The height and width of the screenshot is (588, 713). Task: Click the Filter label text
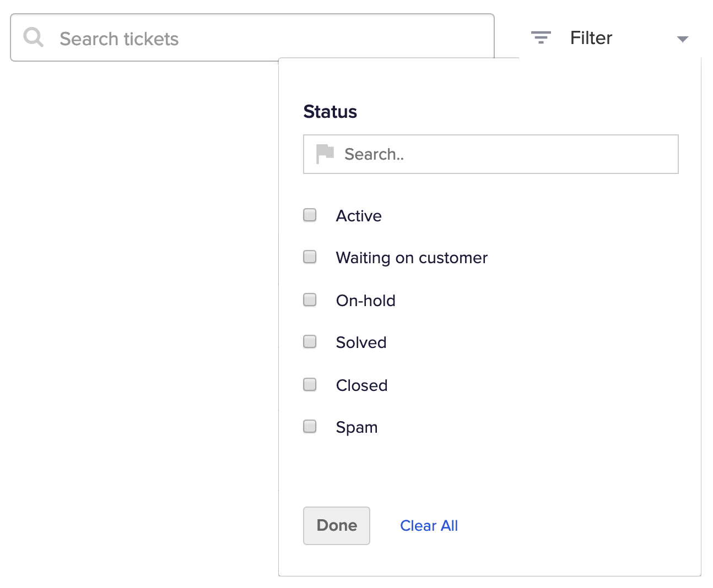coord(591,38)
